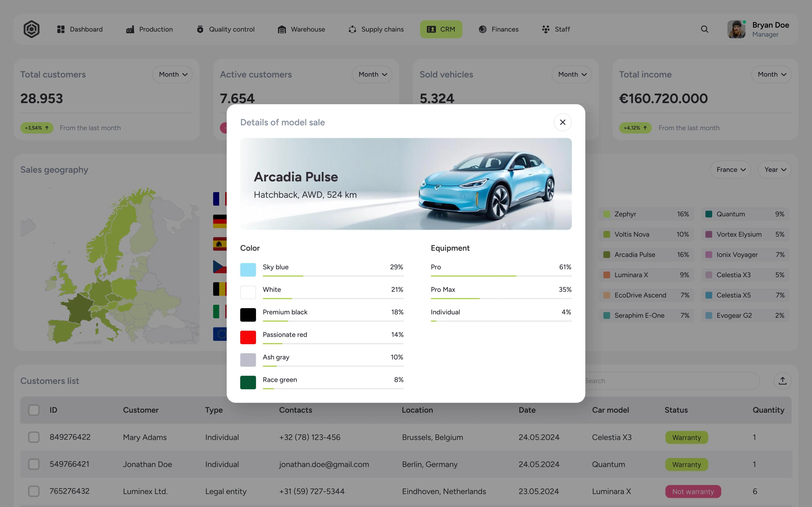Click the Quality control icon
The height and width of the screenshot is (507, 812).
click(x=200, y=29)
